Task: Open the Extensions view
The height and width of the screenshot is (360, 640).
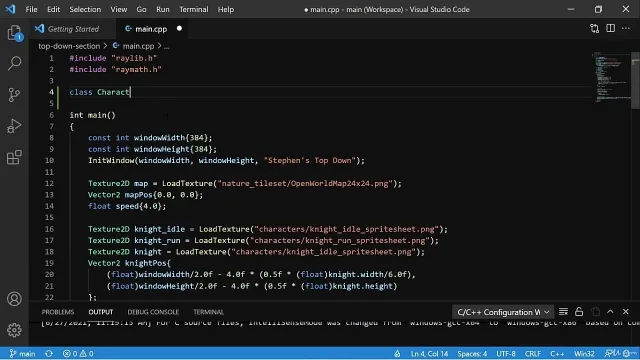Action: pos(14,157)
